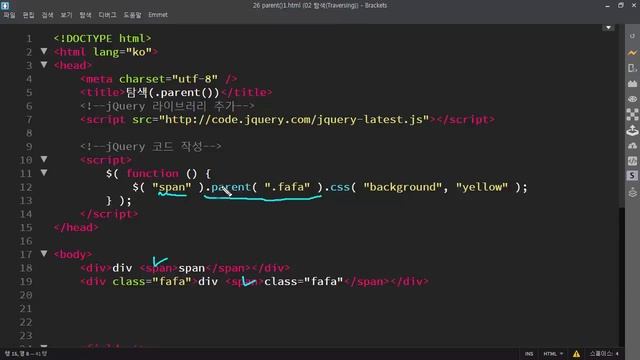Click the ".fafa" string on line 12
The height and width of the screenshot is (360, 640).
[x=287, y=187]
